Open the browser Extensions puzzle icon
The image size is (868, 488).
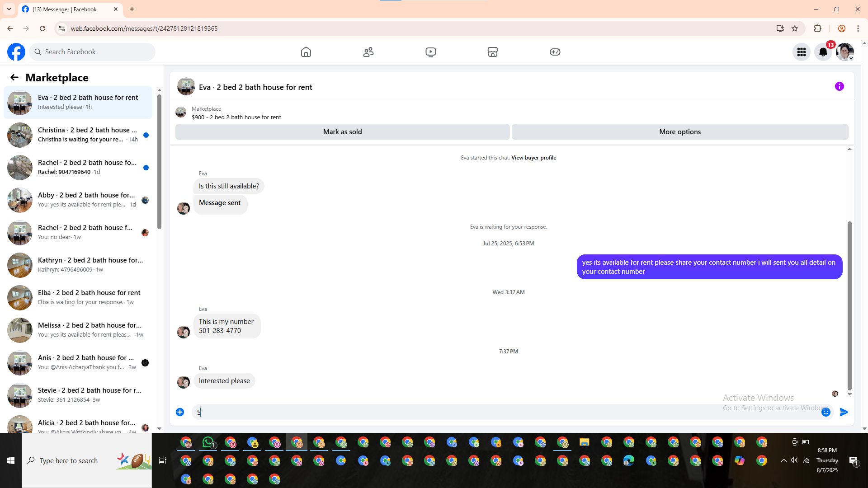click(x=817, y=28)
